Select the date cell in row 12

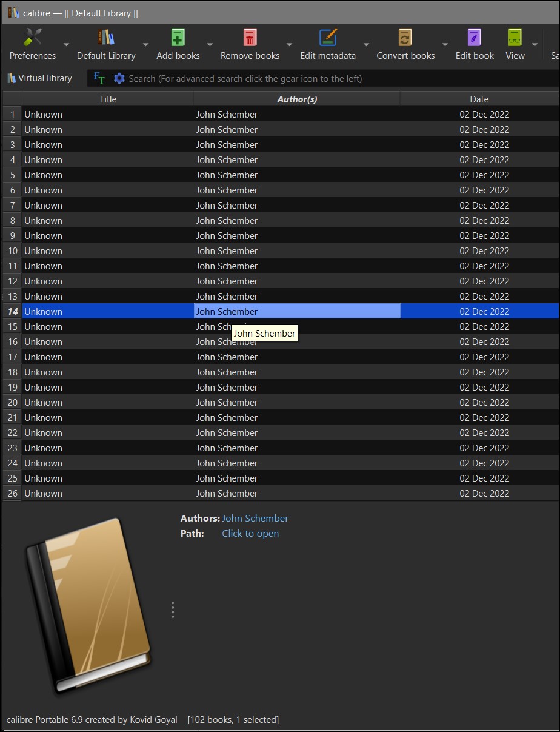pyautogui.click(x=484, y=281)
